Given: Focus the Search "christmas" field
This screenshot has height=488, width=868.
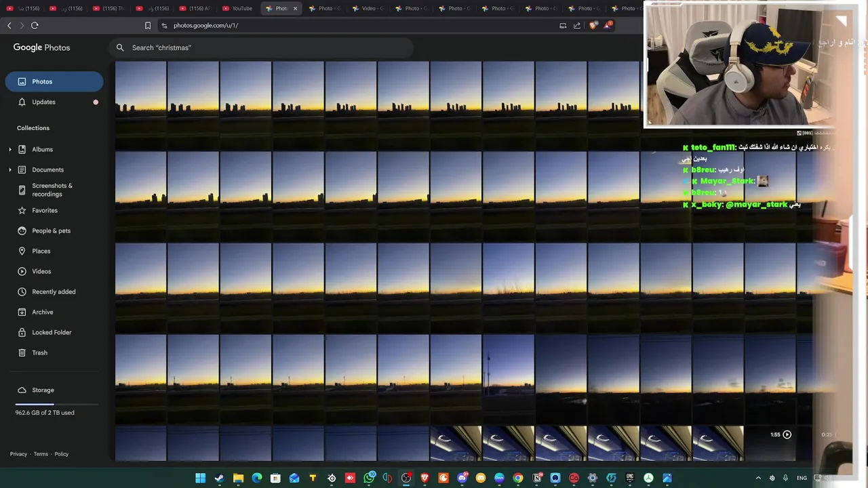Looking at the screenshot, I should pos(261,47).
